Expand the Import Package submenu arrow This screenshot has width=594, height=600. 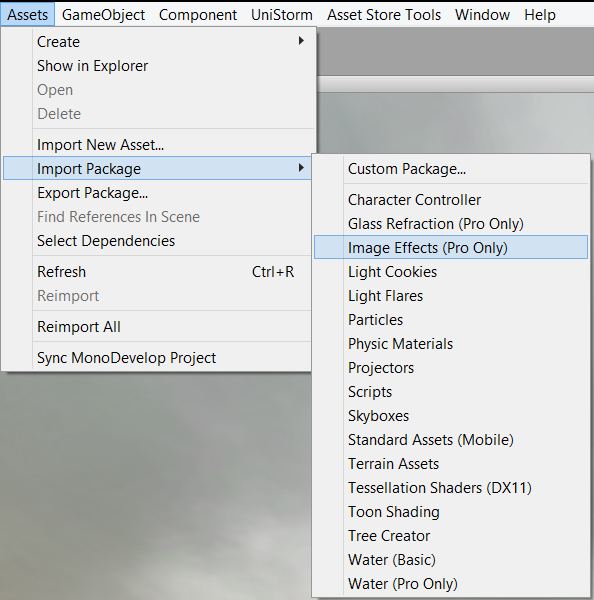[301, 168]
